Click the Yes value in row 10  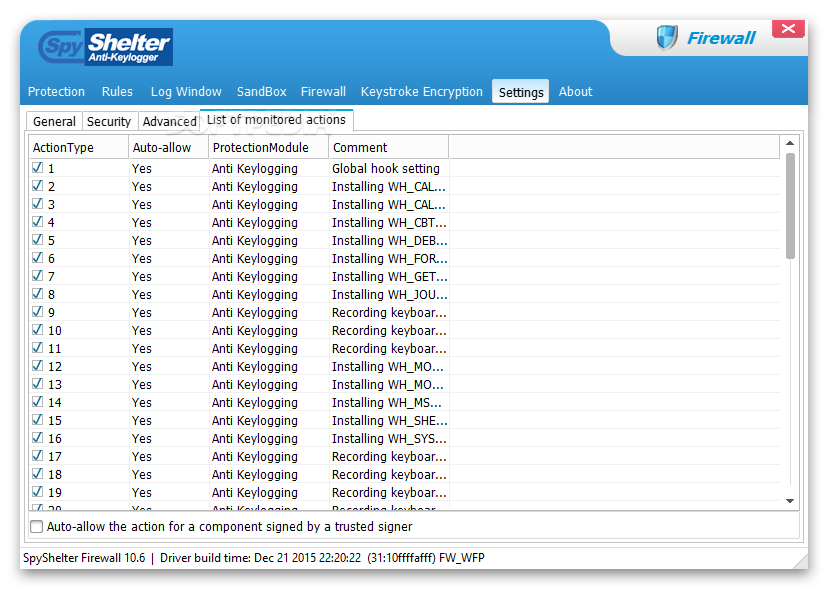(142, 331)
